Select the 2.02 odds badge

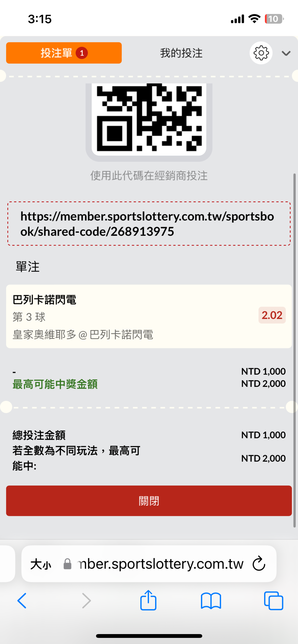[272, 315]
